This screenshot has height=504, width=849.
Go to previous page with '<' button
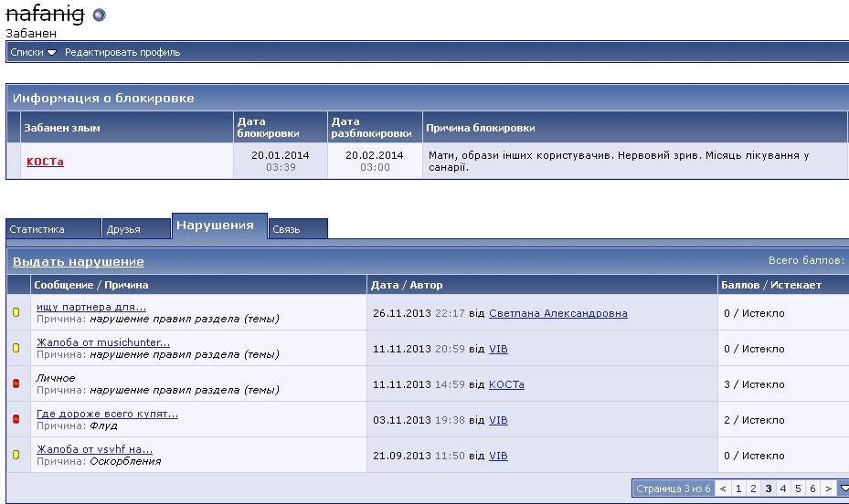click(723, 488)
